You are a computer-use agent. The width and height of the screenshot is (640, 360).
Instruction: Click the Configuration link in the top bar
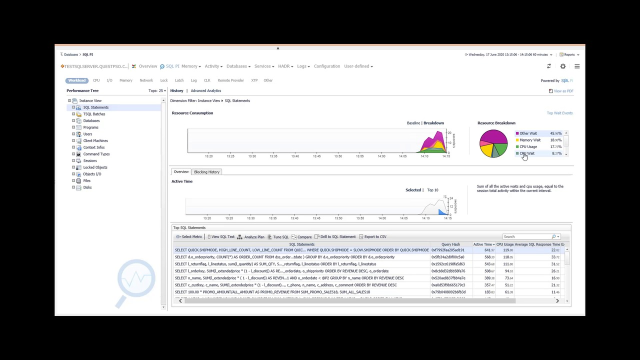coord(327,66)
